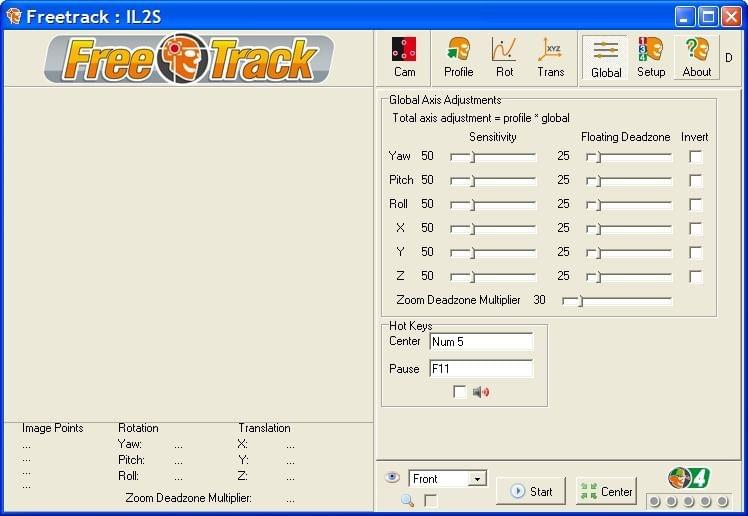
Task: Switch to the Global tab
Action: click(606, 57)
